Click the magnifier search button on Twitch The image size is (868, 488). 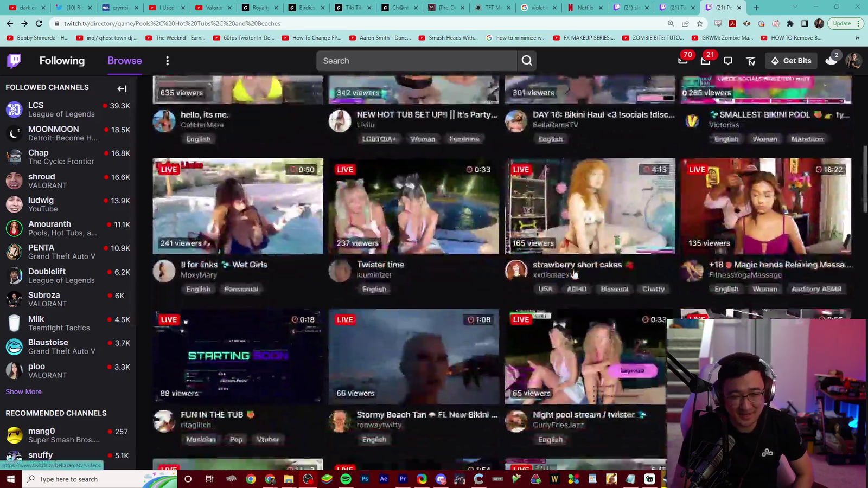(527, 61)
